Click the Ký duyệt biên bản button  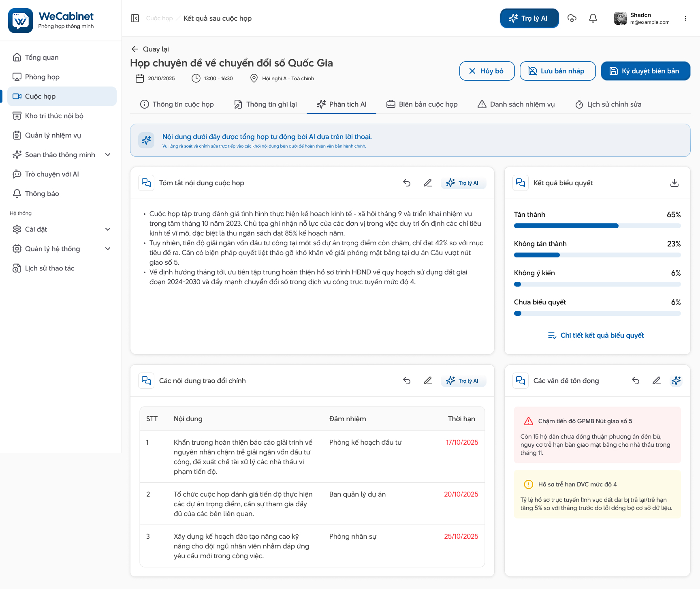coord(645,71)
